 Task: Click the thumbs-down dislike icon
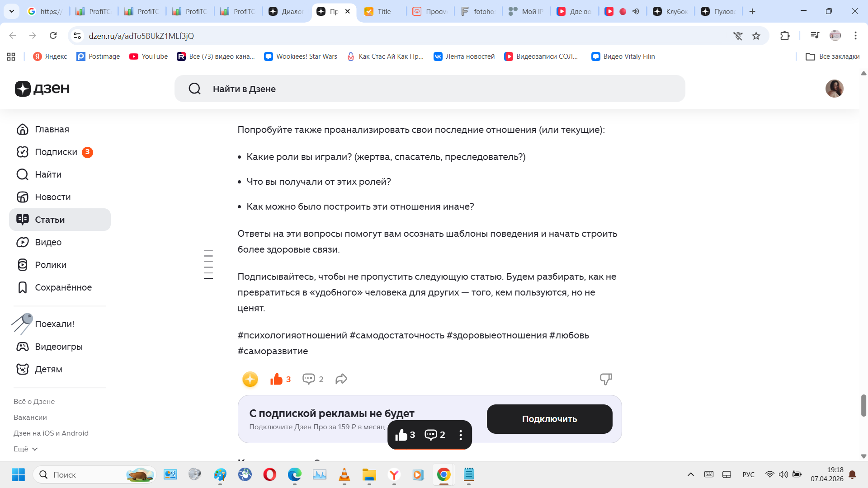click(x=605, y=379)
